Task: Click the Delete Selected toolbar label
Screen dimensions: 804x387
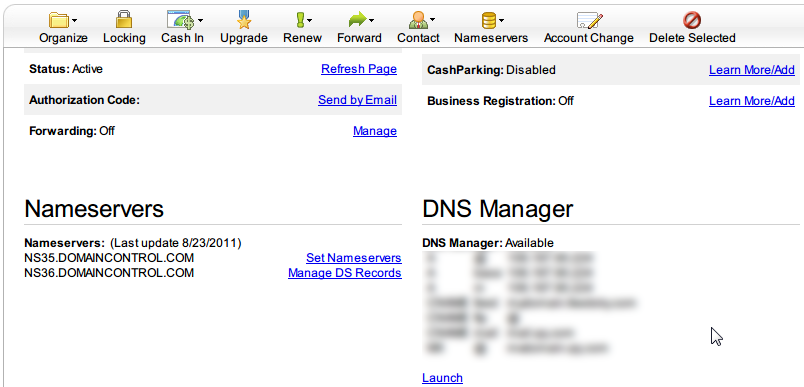Action: tap(692, 38)
